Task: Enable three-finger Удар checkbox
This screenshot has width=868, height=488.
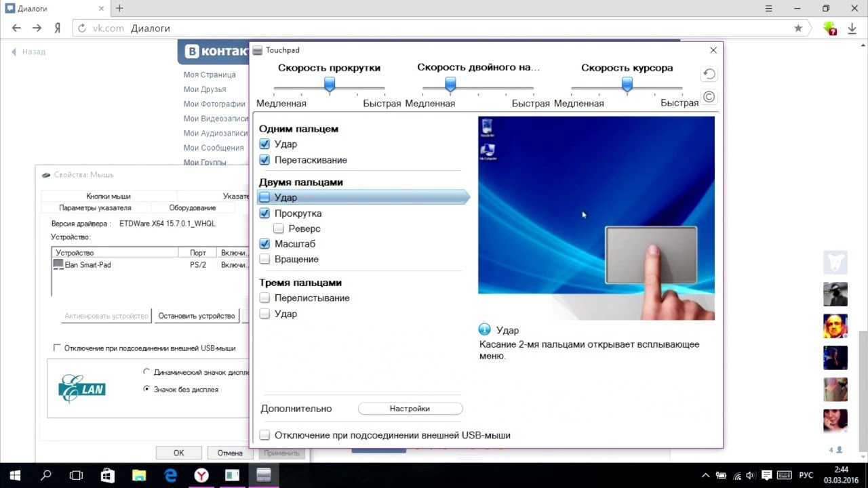Action: 264,314
